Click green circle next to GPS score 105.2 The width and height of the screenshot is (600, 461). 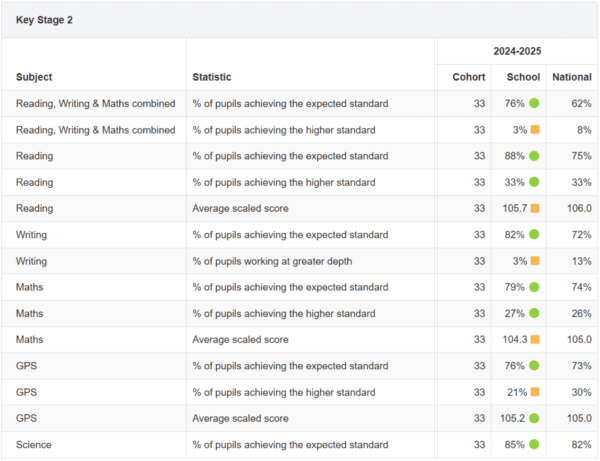pos(535,419)
